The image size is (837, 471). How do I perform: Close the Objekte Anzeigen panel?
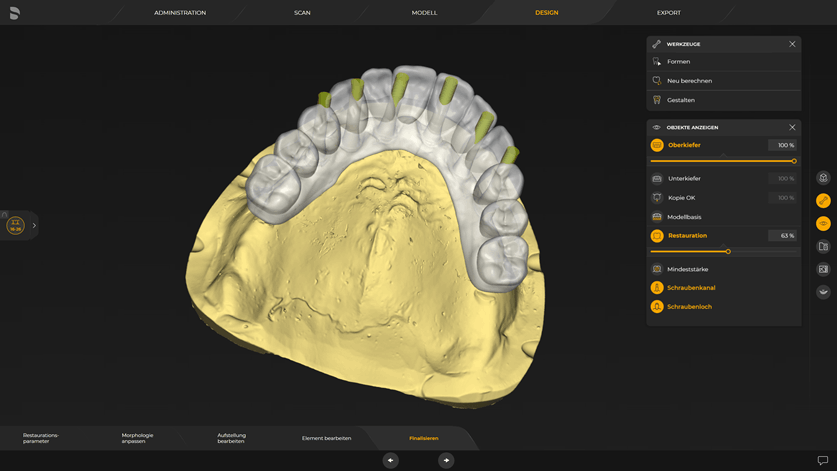792,127
